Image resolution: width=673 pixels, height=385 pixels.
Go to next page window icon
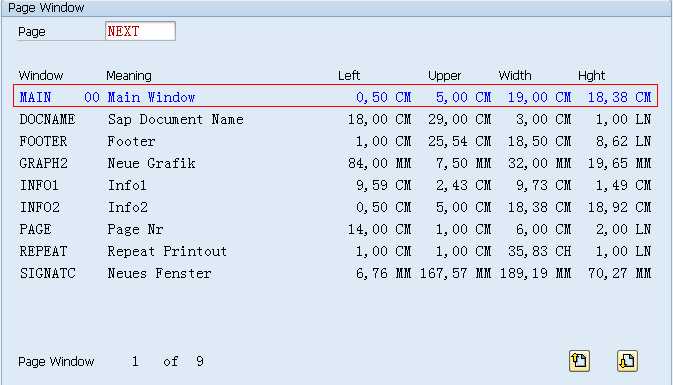(x=627, y=361)
